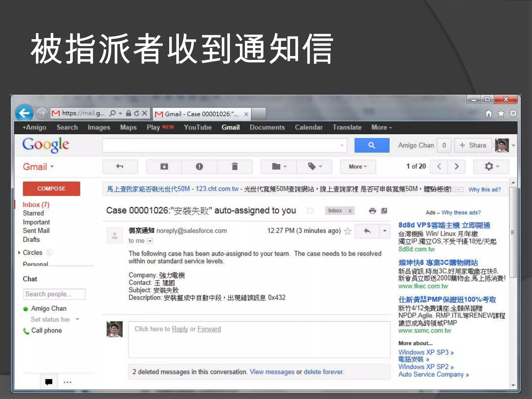Archive the conversation with archive icon
This screenshot has width=532, height=399.
(164, 167)
